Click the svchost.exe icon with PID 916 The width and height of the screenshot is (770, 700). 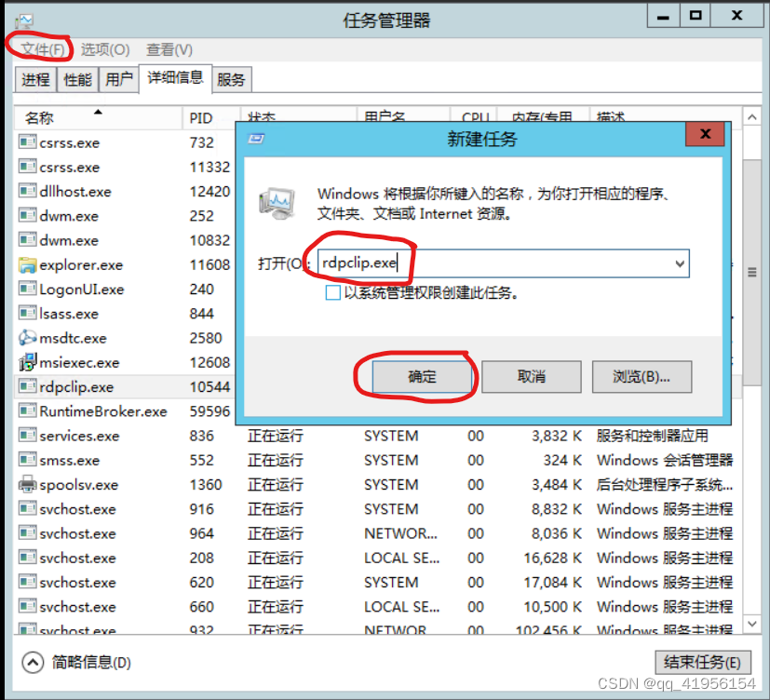[28, 508]
